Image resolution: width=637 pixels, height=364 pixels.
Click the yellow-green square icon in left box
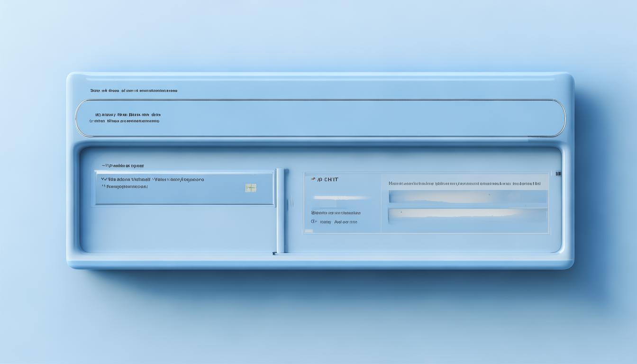click(251, 188)
